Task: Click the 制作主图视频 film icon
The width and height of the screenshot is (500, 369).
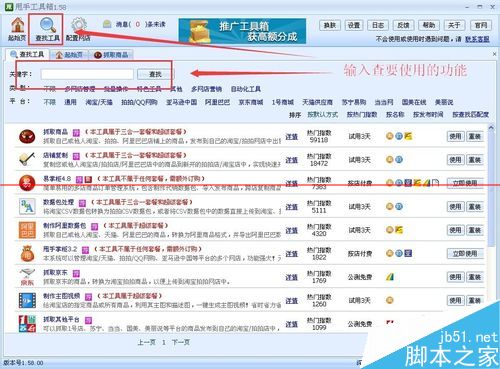Action: coord(27,300)
